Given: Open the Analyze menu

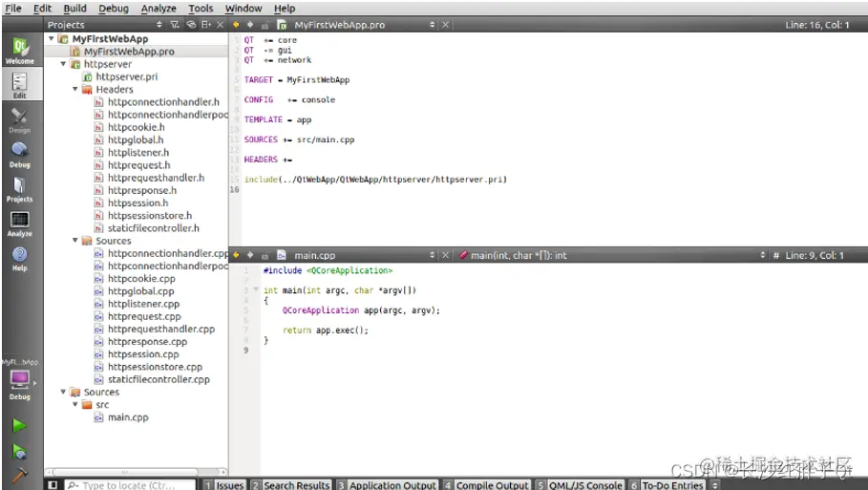Looking at the screenshot, I should [x=159, y=9].
